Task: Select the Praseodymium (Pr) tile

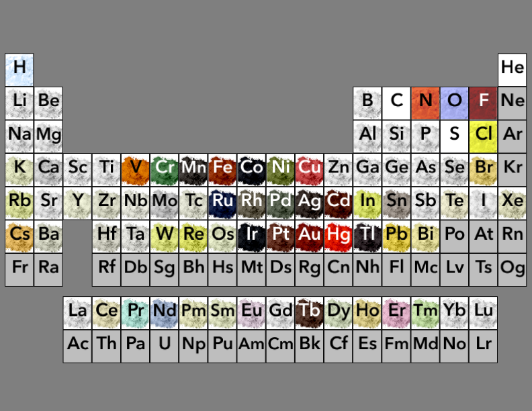Action: (x=136, y=312)
